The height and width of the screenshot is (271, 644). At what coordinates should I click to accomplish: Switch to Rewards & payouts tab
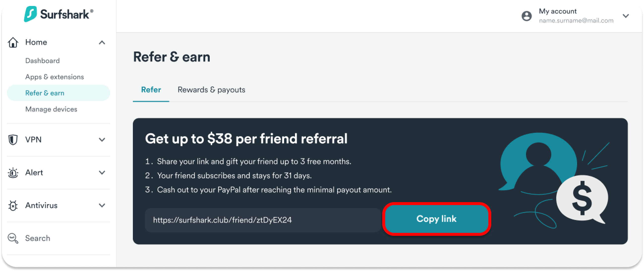pyautogui.click(x=211, y=90)
